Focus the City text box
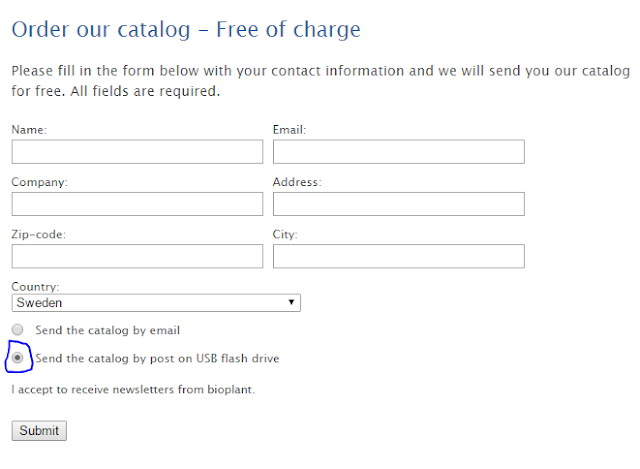The image size is (640, 469). 399,256
